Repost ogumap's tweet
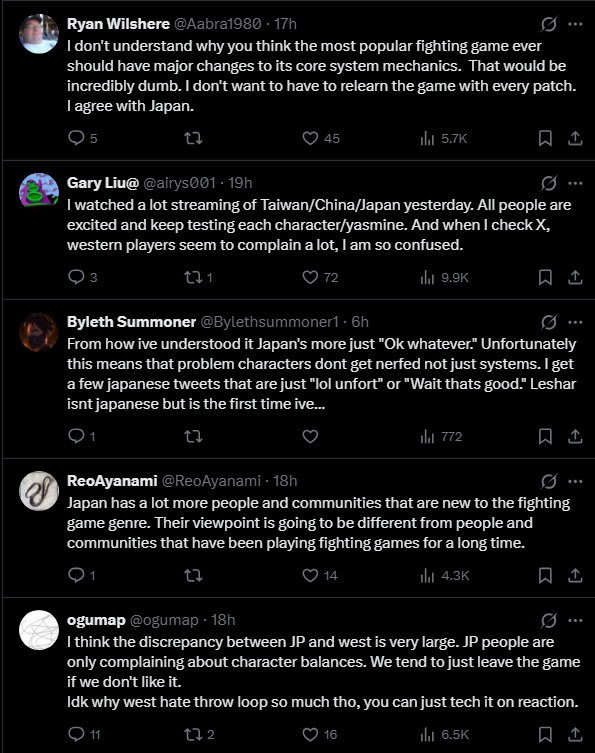 pyautogui.click(x=194, y=734)
